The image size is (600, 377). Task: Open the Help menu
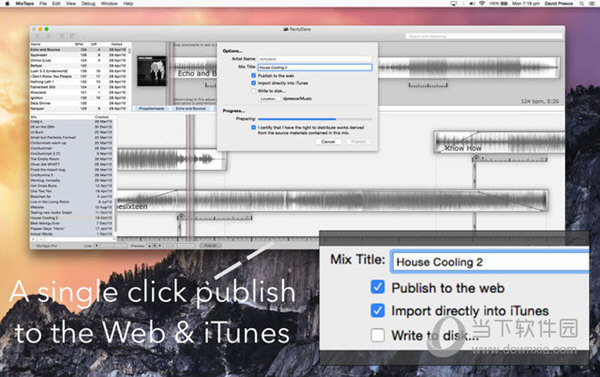(x=128, y=3)
